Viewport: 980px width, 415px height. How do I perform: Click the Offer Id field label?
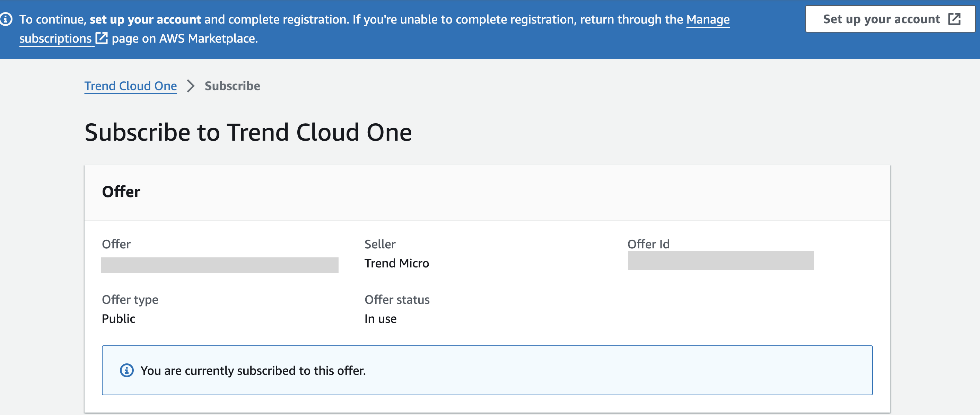(648, 244)
